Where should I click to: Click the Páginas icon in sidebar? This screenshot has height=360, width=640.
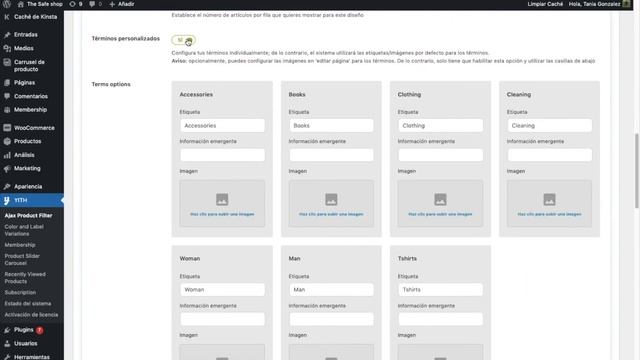point(7,82)
